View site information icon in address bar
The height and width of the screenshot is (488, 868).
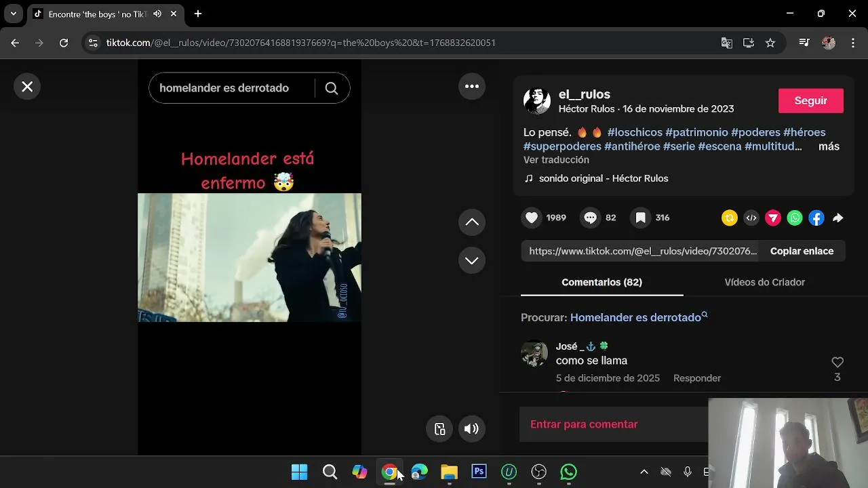tap(94, 43)
